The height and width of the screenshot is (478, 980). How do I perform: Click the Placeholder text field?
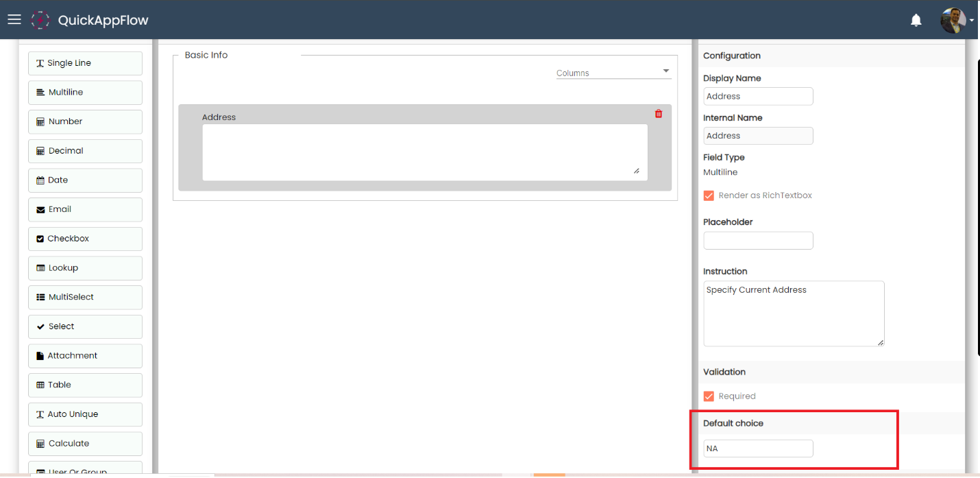click(x=758, y=241)
